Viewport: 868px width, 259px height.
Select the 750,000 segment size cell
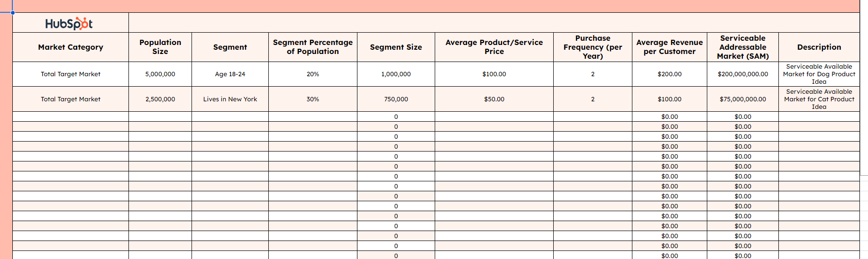(x=396, y=99)
